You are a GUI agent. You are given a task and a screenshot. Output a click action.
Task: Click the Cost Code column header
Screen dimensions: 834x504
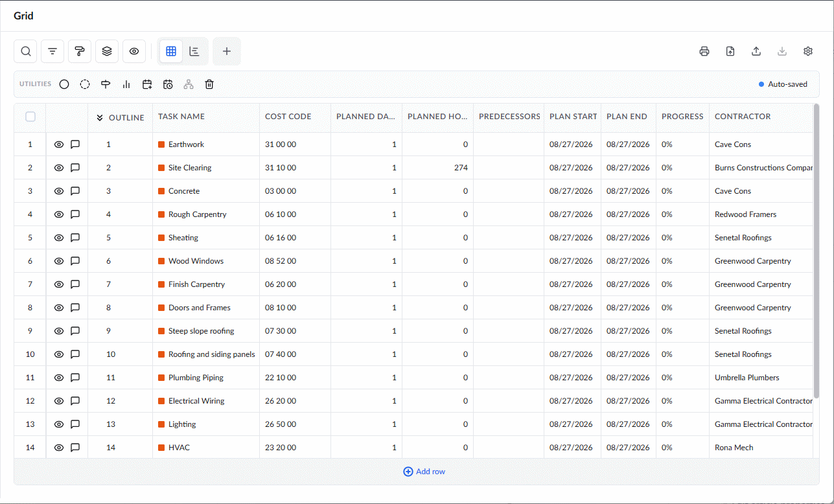[295, 117]
